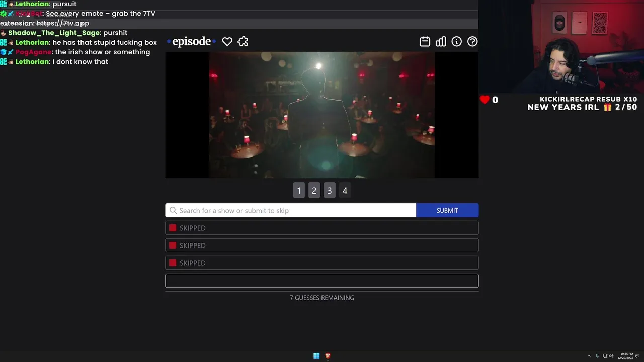Open the info circle icon
The image size is (644, 362).
pos(457,42)
